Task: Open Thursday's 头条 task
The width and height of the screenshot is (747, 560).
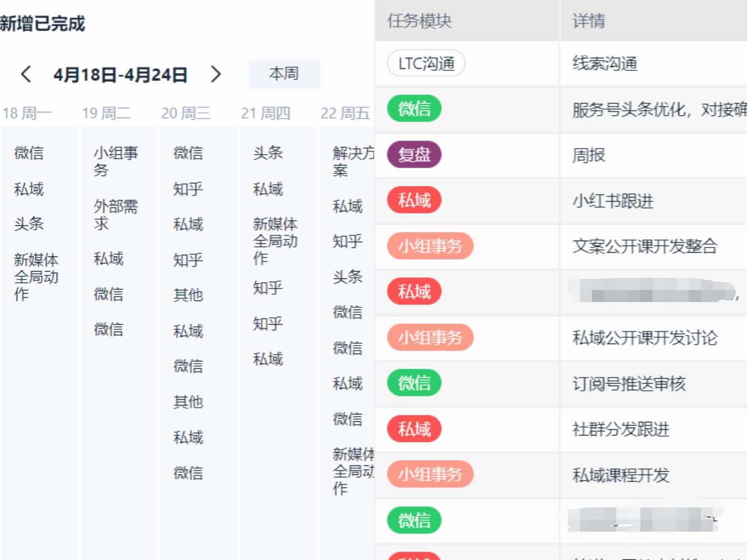Action: coord(268,153)
